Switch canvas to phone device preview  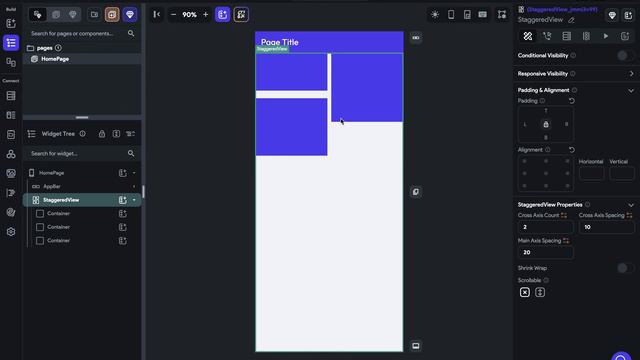coord(451,15)
